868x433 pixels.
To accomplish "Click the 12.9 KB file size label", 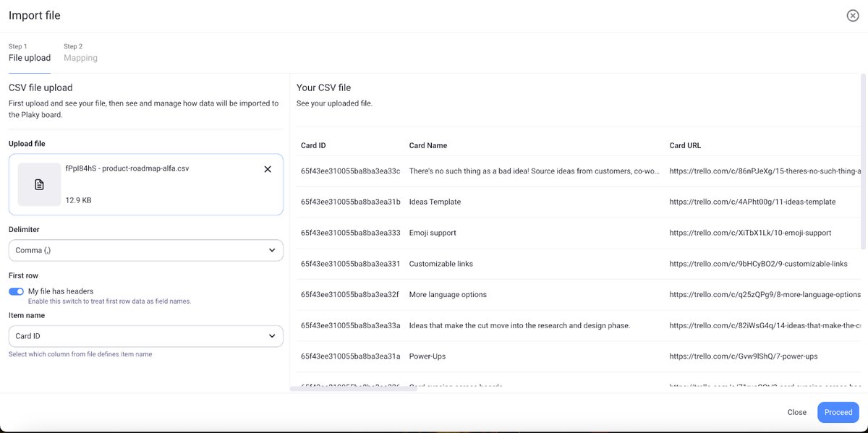I will click(78, 200).
